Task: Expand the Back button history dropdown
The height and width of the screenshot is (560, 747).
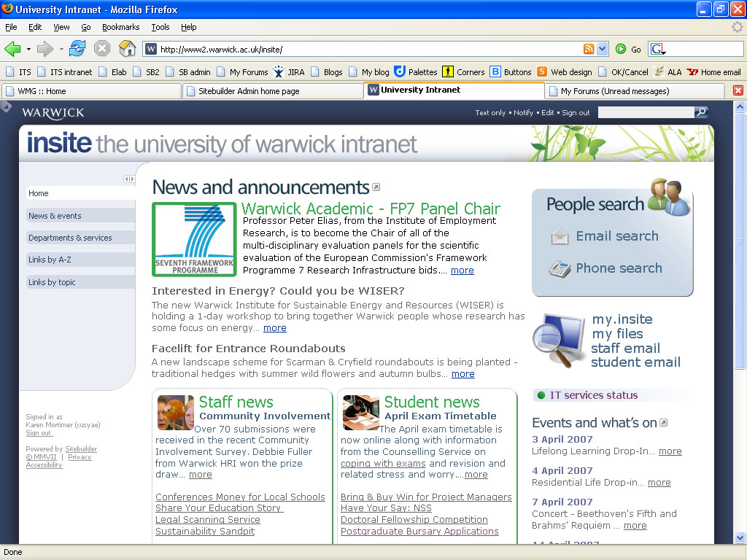Action: point(28,50)
